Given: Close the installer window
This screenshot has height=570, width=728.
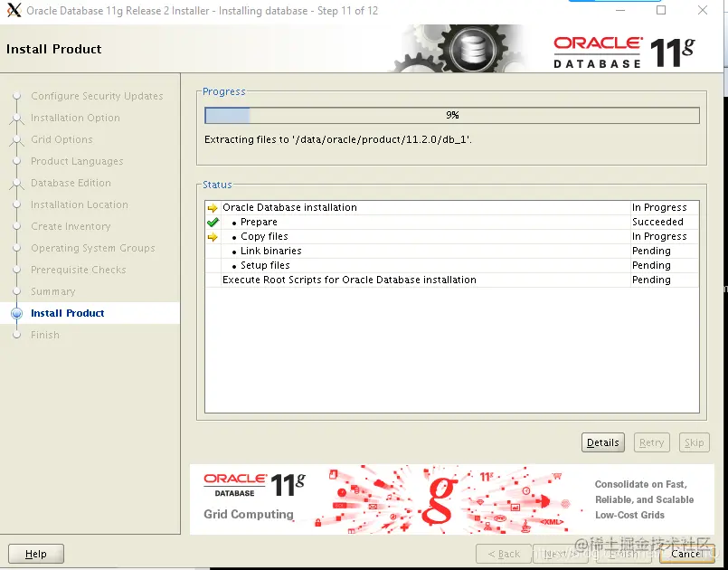Looking at the screenshot, I should (703, 10).
